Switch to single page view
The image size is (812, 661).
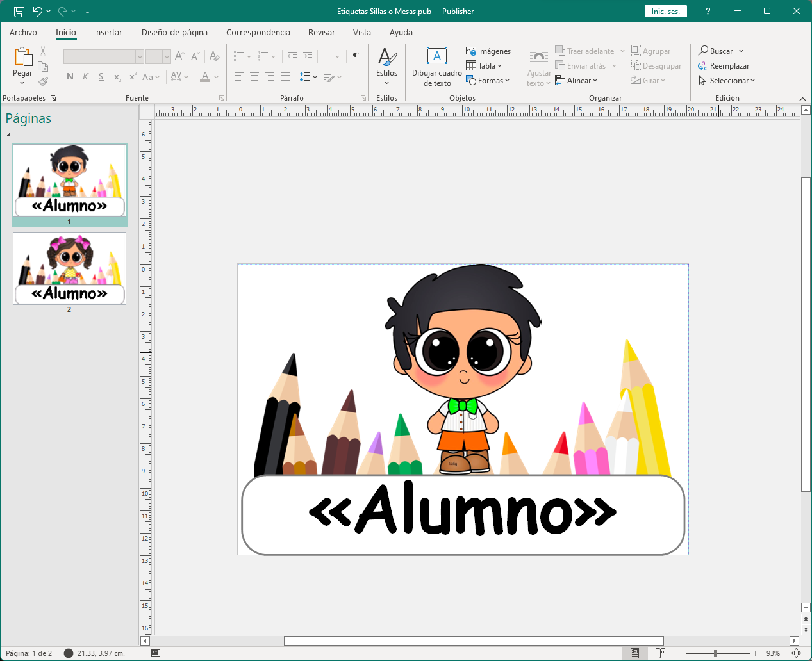634,653
